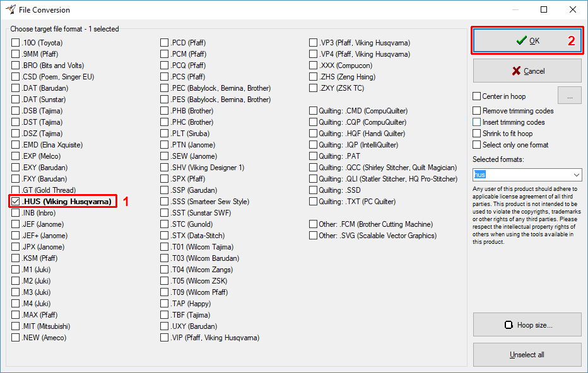588x373 pixels.
Task: Select the .T05 (Wilcom ZSK) format
Action: click(164, 281)
